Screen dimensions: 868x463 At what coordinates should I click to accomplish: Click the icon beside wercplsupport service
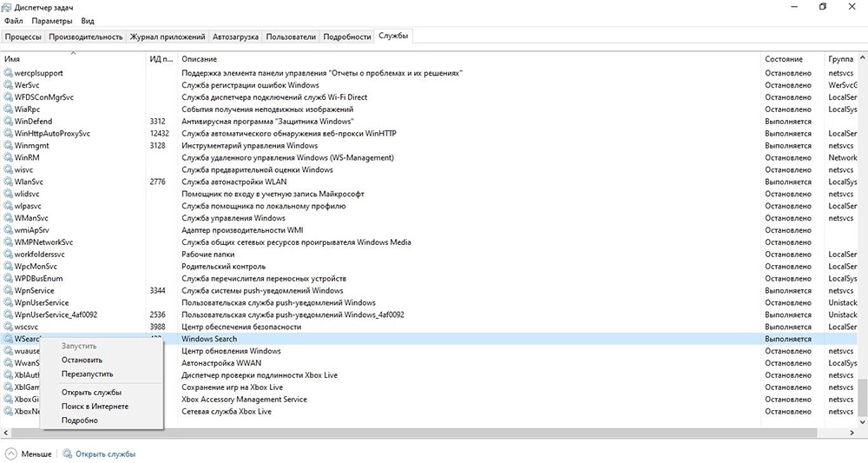[x=9, y=74]
